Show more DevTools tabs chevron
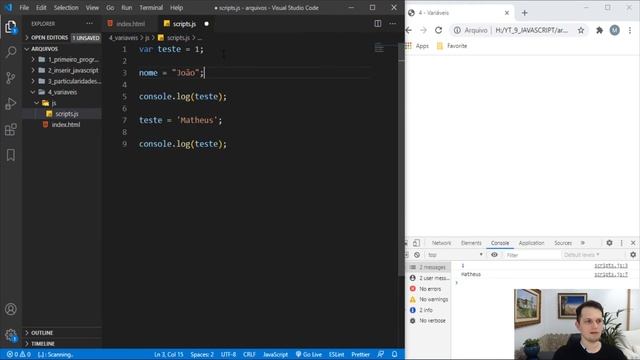The height and width of the screenshot is (360, 640). (582, 243)
